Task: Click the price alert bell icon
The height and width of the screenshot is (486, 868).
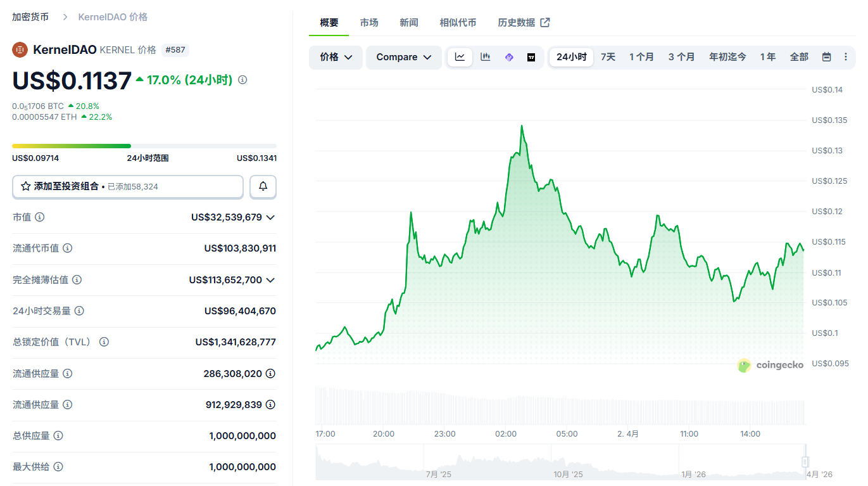Action: tap(263, 186)
